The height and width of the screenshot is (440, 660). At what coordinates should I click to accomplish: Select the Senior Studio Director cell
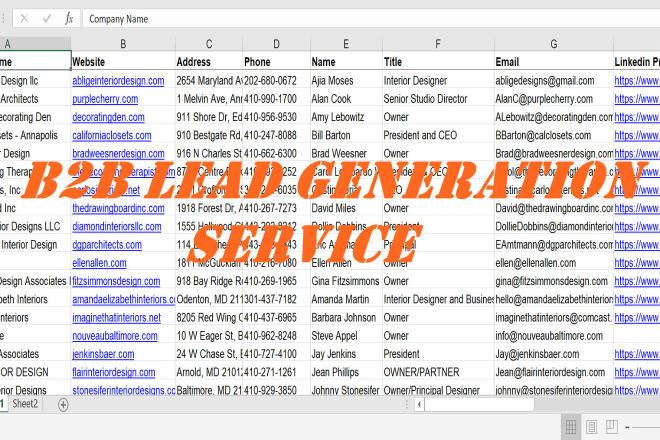438,99
